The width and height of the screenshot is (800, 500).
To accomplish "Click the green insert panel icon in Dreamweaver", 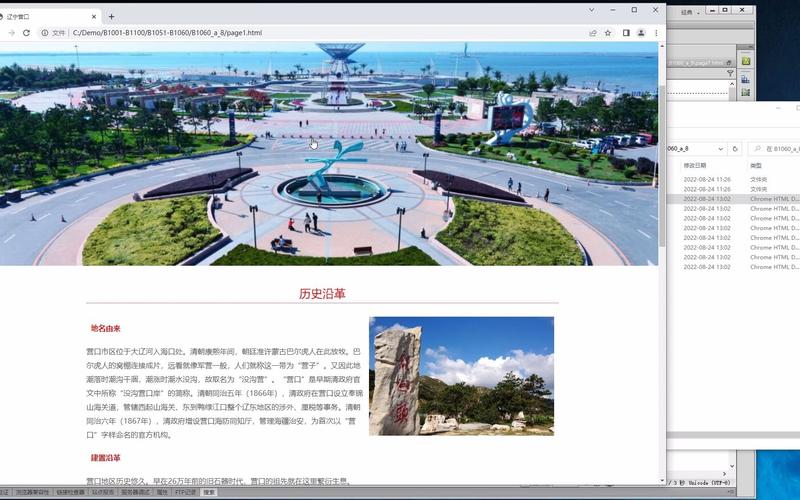I will point(745,61).
